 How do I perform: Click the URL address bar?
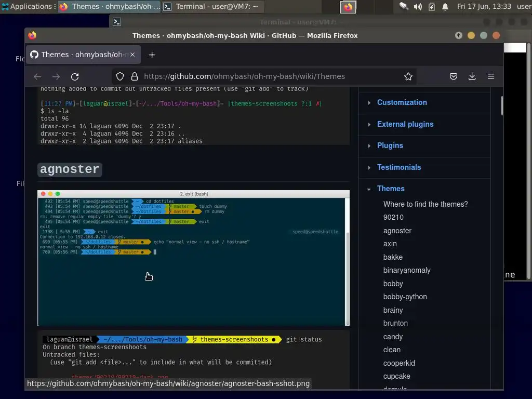[x=264, y=76]
